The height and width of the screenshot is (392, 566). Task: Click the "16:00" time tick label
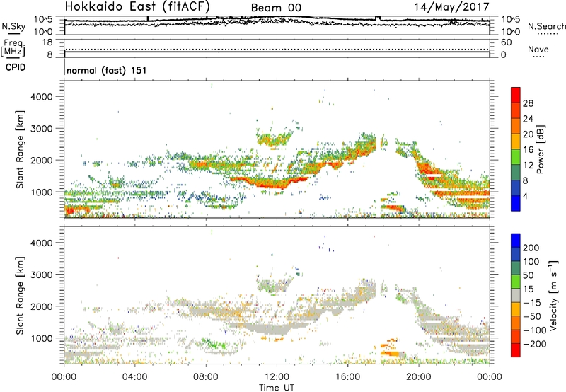[x=347, y=377]
